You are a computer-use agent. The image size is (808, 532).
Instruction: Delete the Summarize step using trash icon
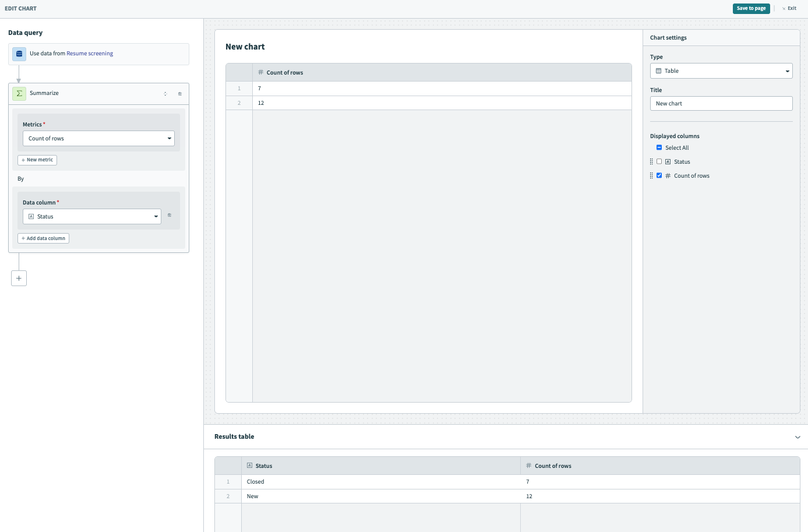(180, 94)
